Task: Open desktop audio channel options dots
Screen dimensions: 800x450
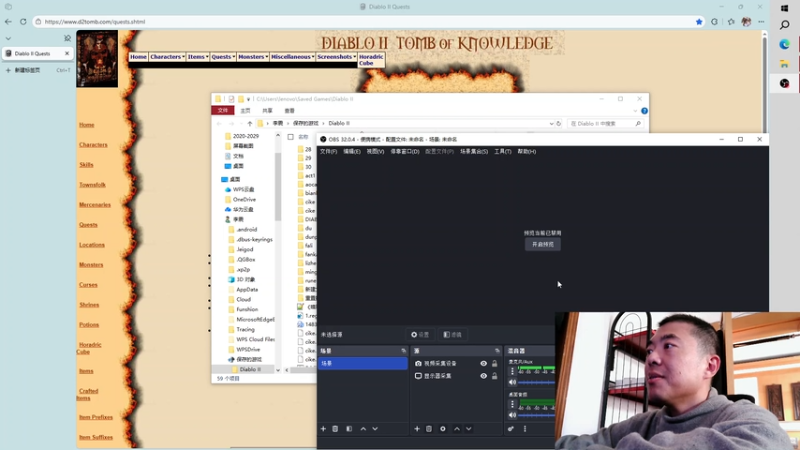Action: [512, 404]
